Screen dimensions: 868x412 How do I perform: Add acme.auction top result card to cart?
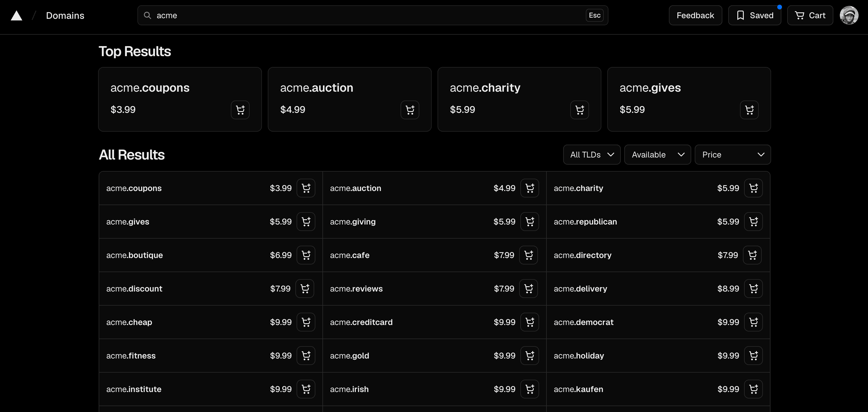point(410,110)
